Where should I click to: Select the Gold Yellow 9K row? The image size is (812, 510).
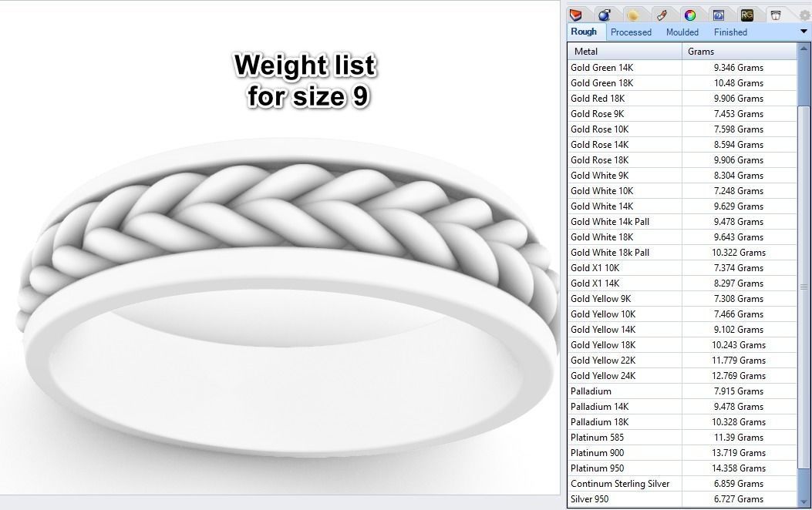click(682, 299)
